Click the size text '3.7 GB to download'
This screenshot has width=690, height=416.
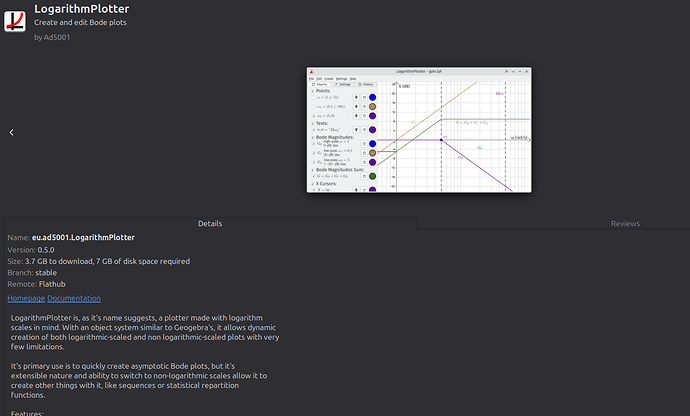(x=59, y=261)
